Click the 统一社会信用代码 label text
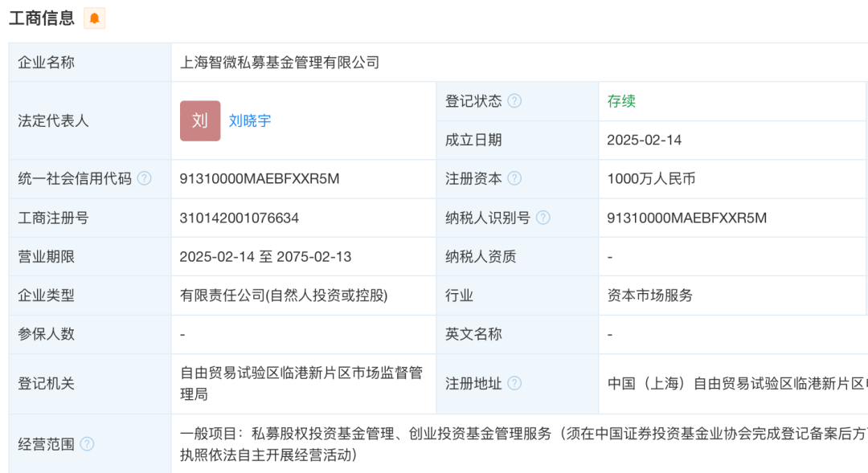This screenshot has width=868, height=473. [75, 179]
